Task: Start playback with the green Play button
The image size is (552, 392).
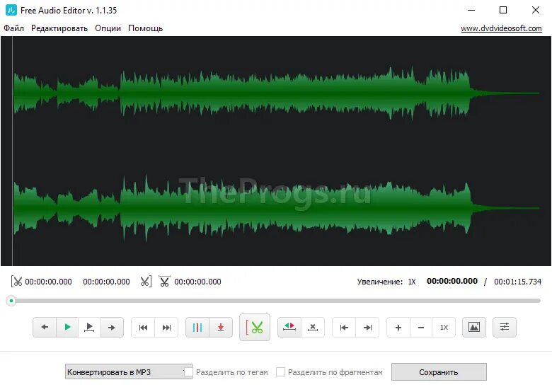Action: click(67, 327)
